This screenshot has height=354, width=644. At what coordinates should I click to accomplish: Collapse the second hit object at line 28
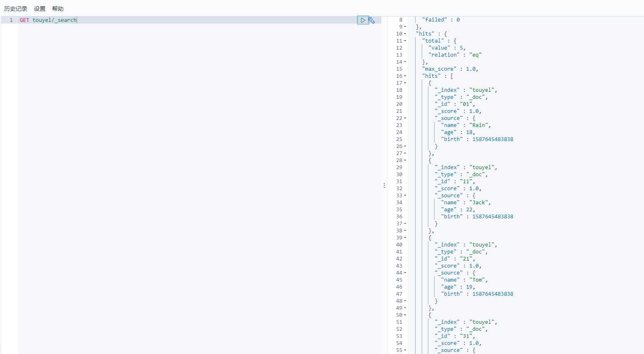point(405,160)
